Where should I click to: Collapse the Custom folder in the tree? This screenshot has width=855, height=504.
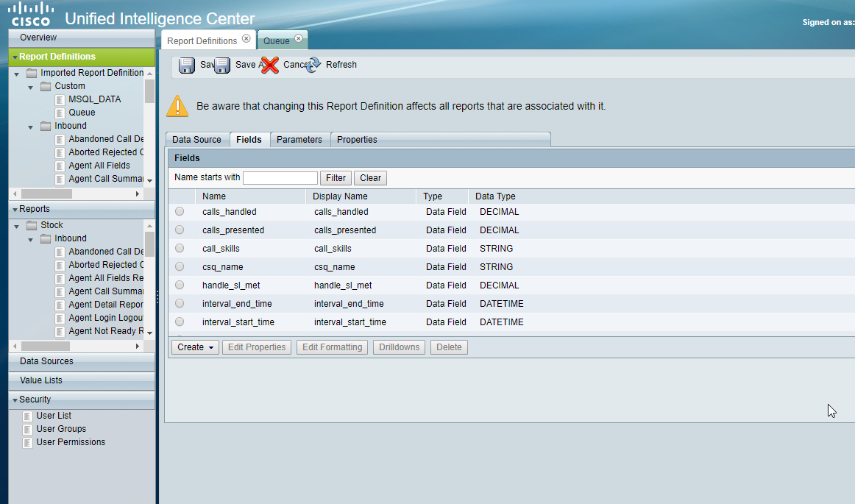click(29, 85)
